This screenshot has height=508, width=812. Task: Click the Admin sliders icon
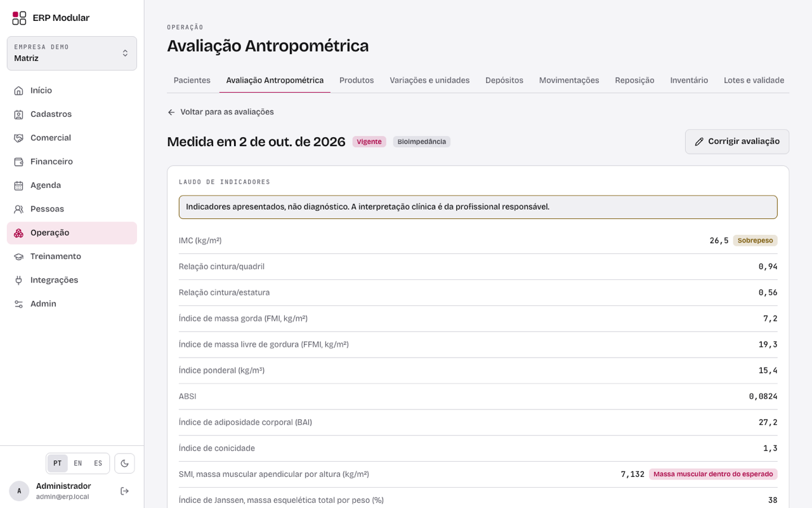click(19, 304)
